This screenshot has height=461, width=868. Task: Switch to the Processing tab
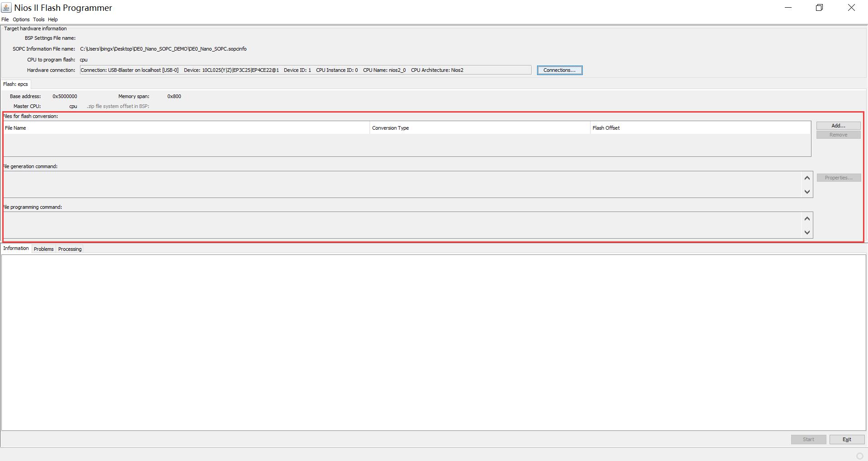(70, 249)
